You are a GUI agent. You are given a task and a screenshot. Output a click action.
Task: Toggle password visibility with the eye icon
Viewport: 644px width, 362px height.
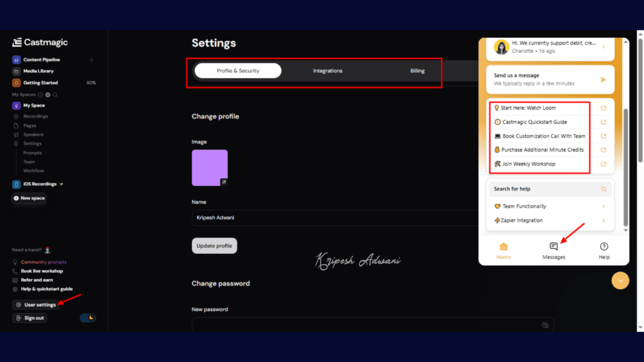546,324
